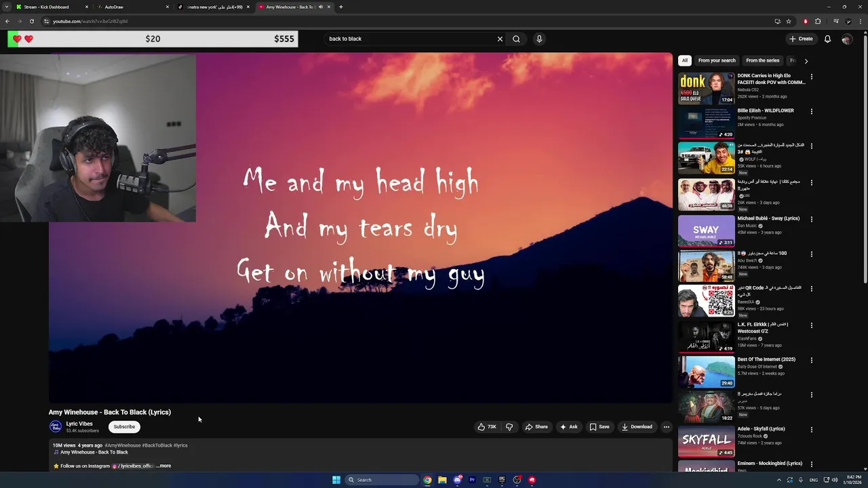Viewport: 868px width, 488px height.
Task: Open Lyric Vibes channel name link
Action: click(79, 424)
